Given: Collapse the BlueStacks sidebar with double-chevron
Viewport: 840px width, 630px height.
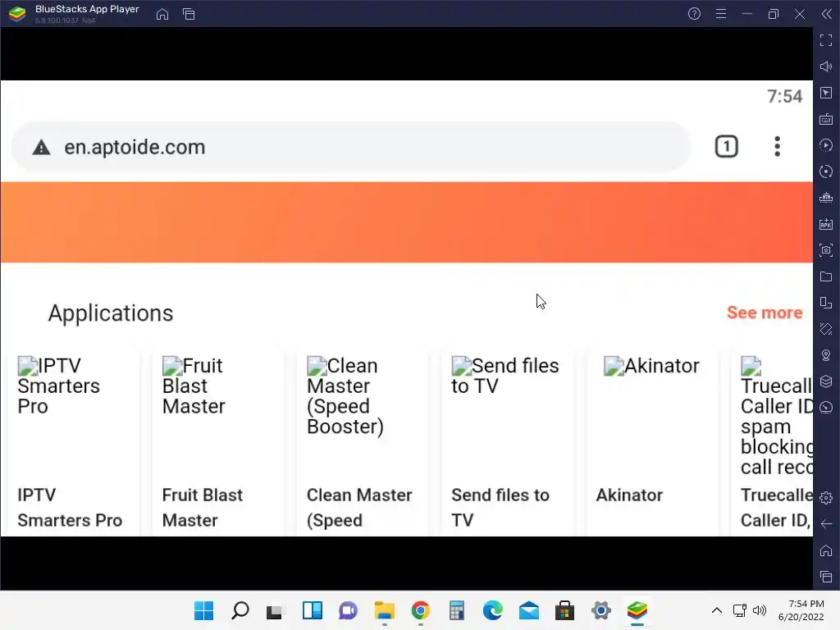Looking at the screenshot, I should click(x=827, y=14).
